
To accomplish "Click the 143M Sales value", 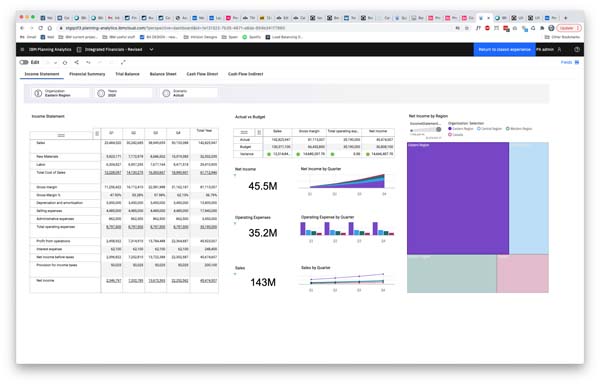I will pos(263,282).
